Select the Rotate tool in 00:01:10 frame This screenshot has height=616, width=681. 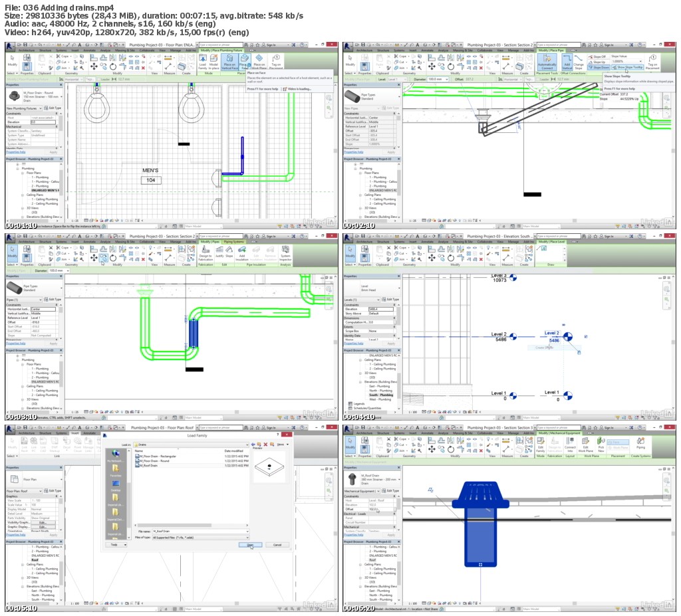pos(113,66)
